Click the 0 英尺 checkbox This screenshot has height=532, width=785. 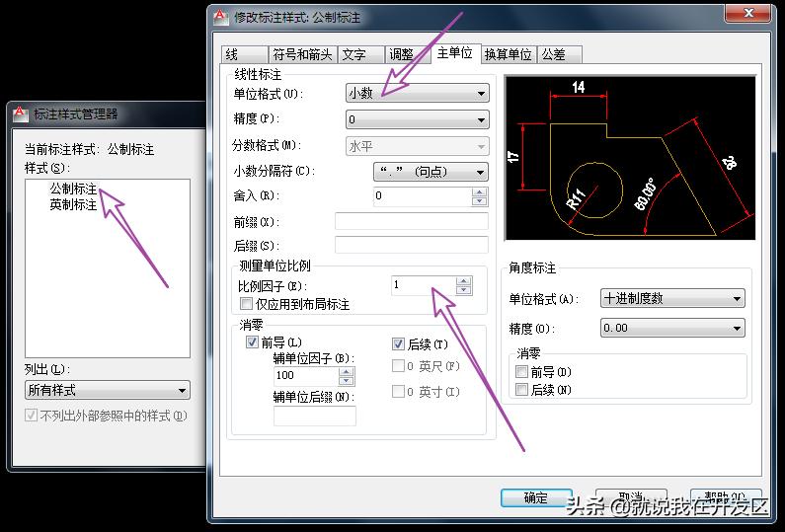click(x=398, y=366)
